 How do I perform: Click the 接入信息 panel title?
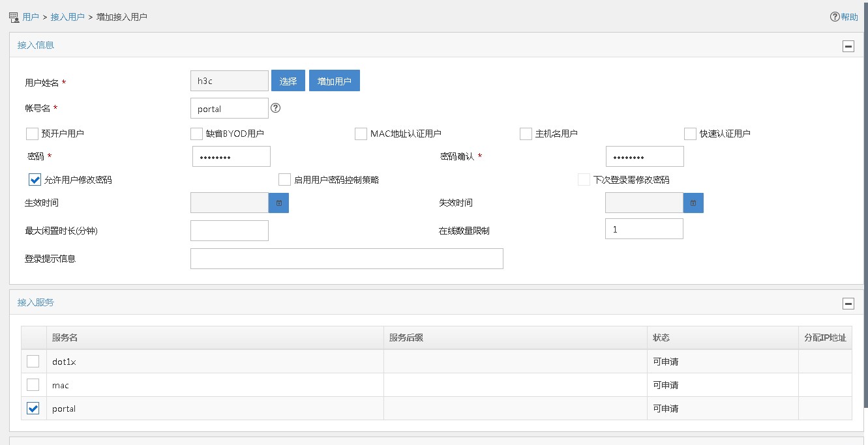tap(36, 45)
